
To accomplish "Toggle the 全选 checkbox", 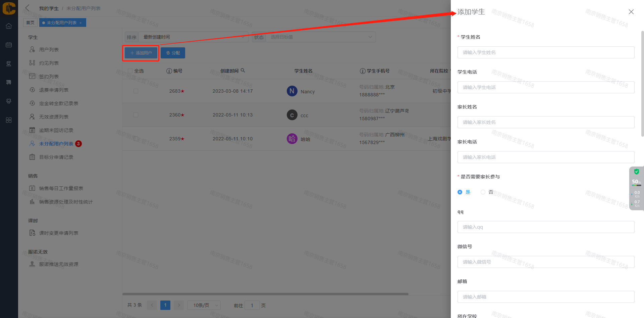I will pos(130,71).
